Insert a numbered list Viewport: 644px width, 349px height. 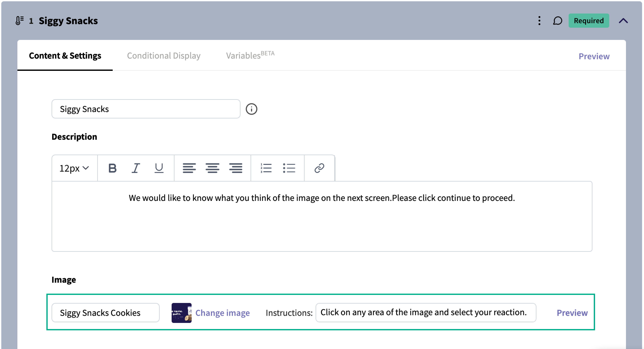[266, 168]
